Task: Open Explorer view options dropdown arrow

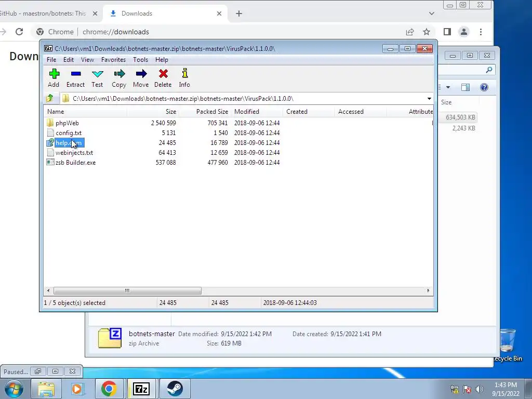Action: (x=448, y=87)
